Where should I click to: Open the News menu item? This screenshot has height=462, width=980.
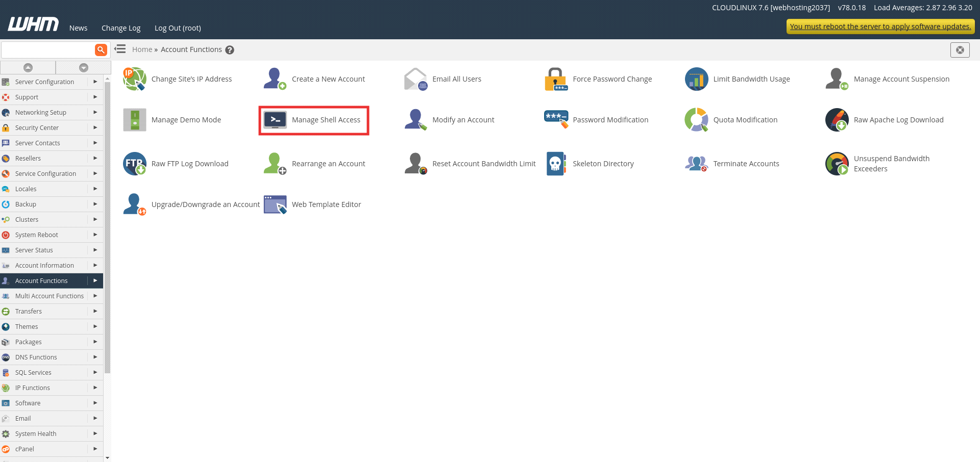[x=78, y=28]
